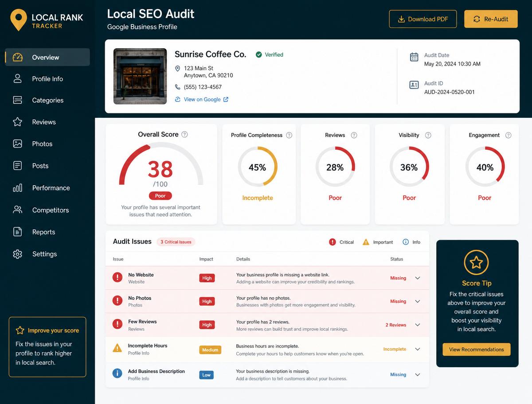
Task: Click the Medium impact badge for Incomplete Hours
Action: [x=210, y=350]
